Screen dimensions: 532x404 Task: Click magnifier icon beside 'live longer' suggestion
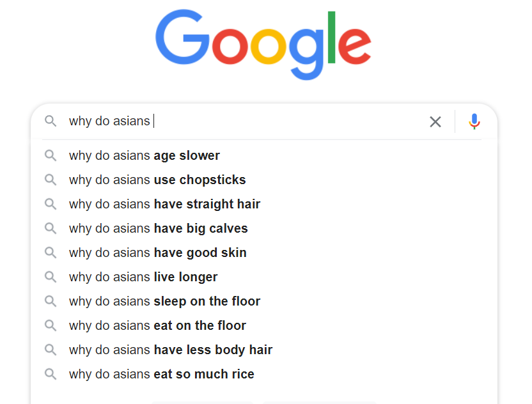[51, 277]
